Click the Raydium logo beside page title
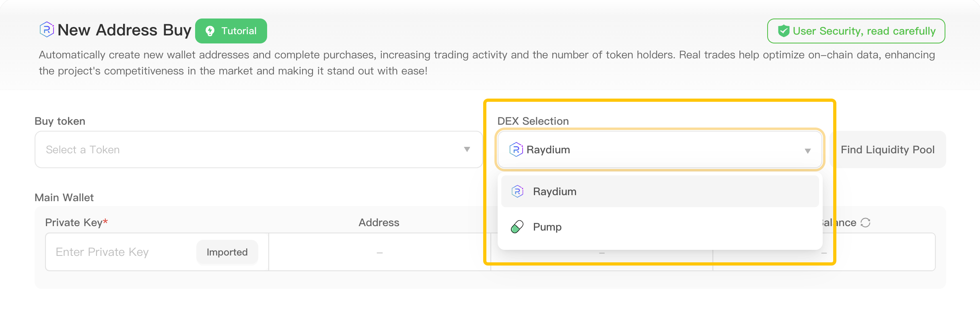 [x=47, y=30]
